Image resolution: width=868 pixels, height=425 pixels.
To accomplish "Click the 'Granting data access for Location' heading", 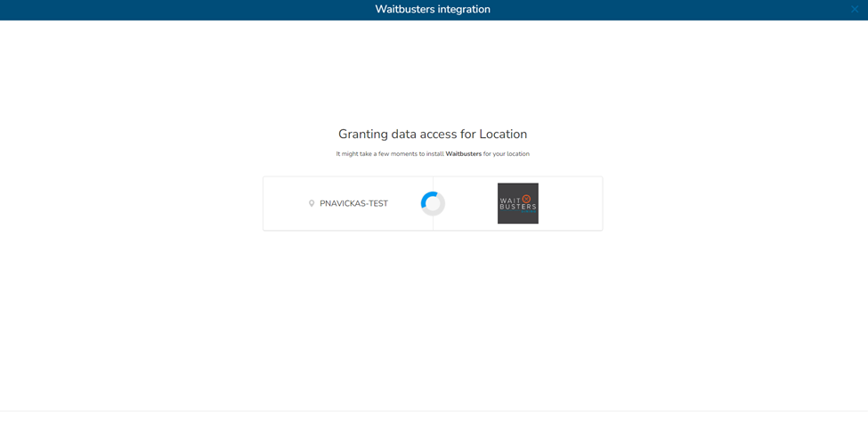I will (x=433, y=135).
